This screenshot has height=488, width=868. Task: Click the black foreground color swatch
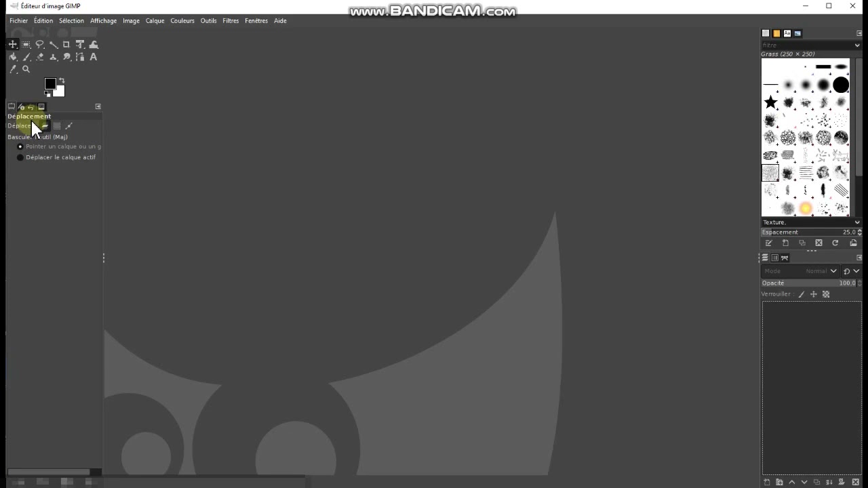click(x=50, y=83)
